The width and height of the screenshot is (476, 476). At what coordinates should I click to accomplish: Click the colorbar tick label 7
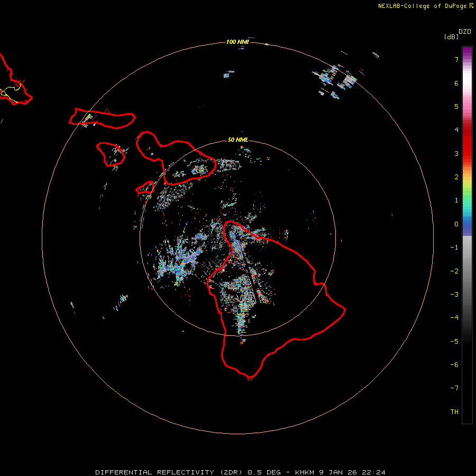[x=456, y=59]
